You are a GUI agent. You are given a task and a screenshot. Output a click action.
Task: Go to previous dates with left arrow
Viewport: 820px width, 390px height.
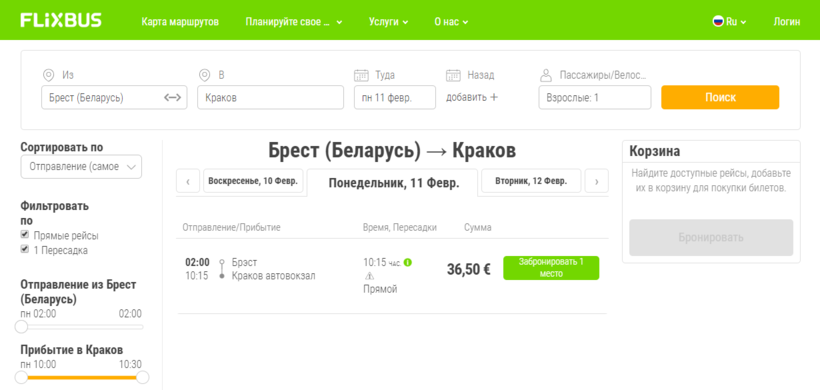pos(188,181)
